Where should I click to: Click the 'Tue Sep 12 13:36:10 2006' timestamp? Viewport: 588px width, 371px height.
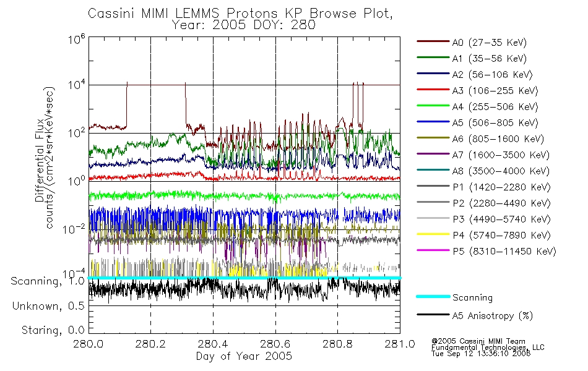click(x=481, y=354)
